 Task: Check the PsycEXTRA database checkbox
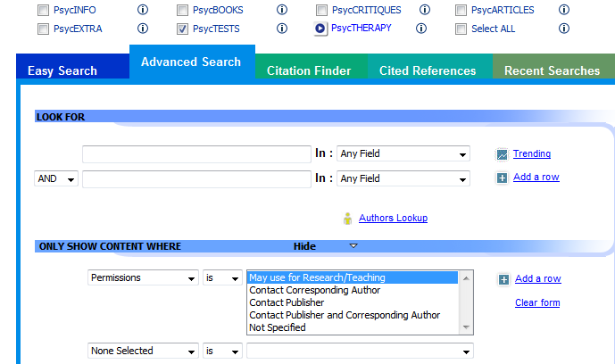(43, 29)
